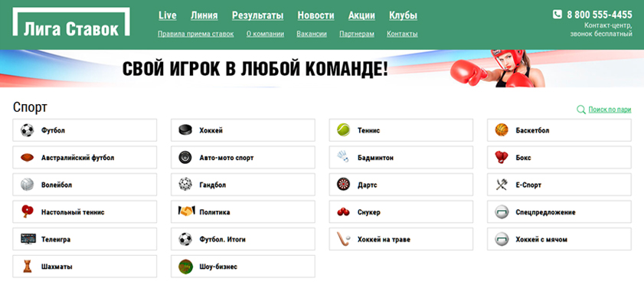
Task: Pick the Настольный теннис label
Action: pyautogui.click(x=73, y=212)
